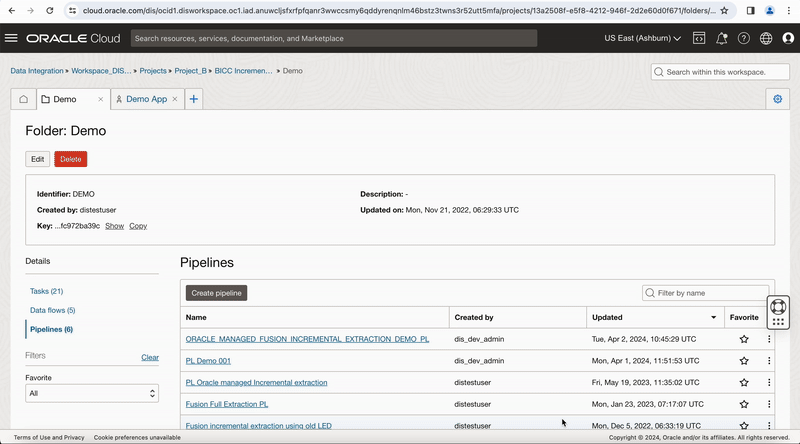Screen dimensions: 800x444
Task: Open the browser three-dot menu
Action: tap(789, 10)
